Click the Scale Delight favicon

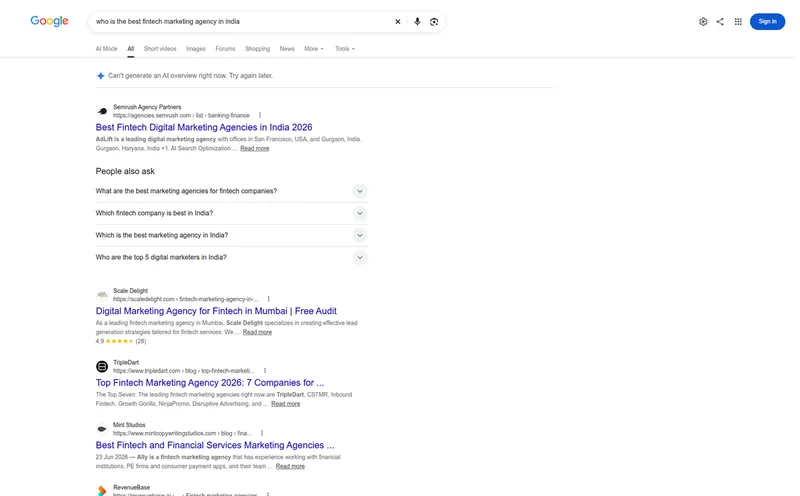click(102, 295)
